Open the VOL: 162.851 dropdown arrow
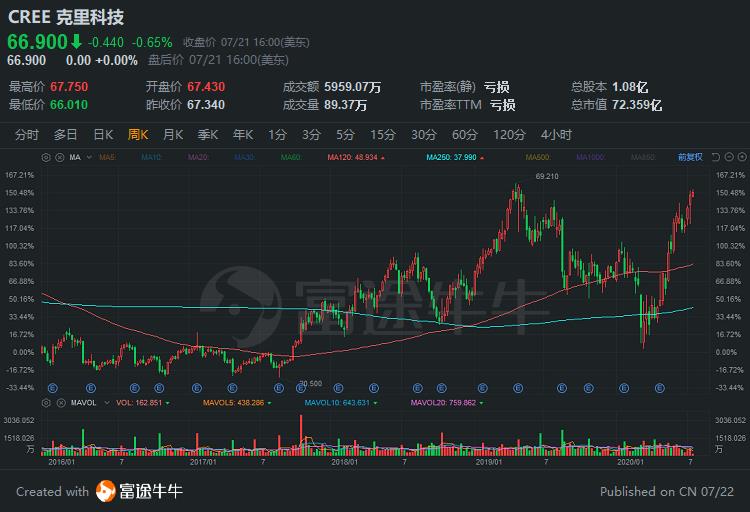Screen dimensions: 750x512 click(167, 403)
